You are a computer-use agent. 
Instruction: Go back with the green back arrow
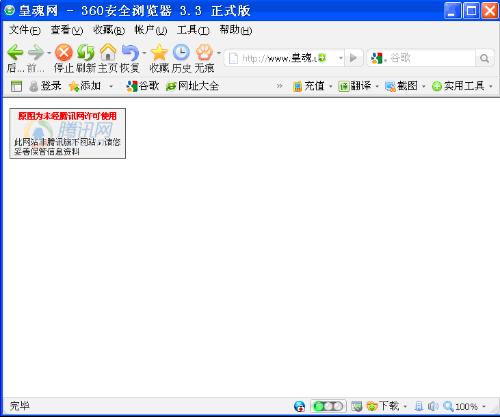coord(15,53)
